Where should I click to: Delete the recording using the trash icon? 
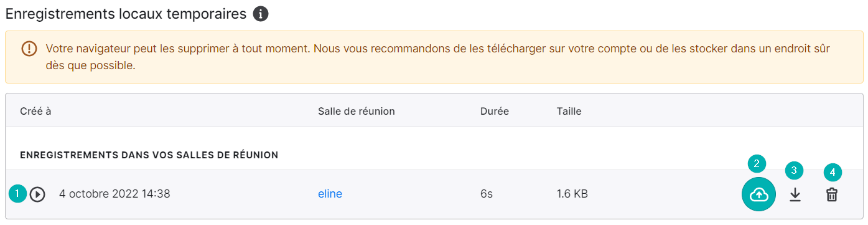point(831,194)
